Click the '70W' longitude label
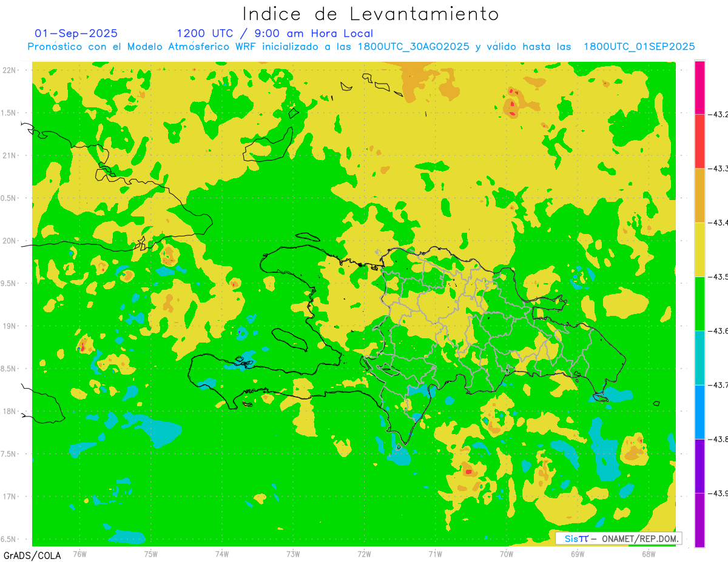Screen dimensions: 728x562 coord(507,554)
